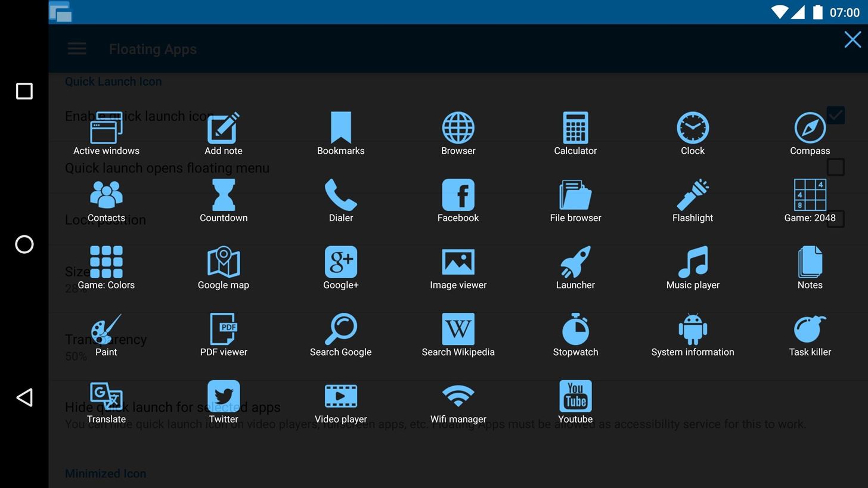Open the navigation drawer menu

tap(76, 48)
